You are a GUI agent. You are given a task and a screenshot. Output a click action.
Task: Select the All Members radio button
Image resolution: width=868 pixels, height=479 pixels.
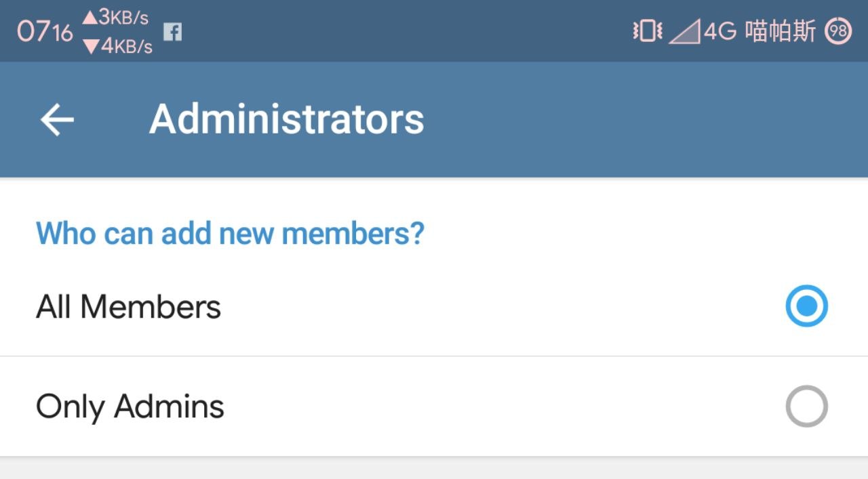806,306
